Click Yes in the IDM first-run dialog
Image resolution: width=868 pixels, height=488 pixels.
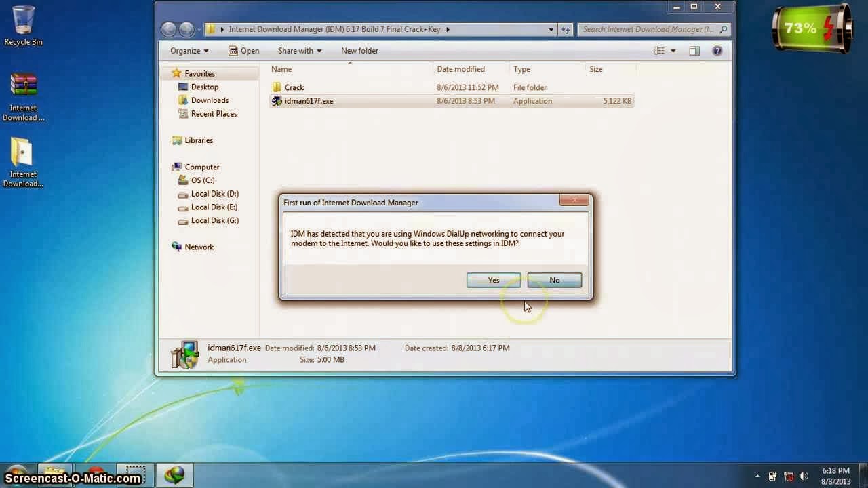494,280
